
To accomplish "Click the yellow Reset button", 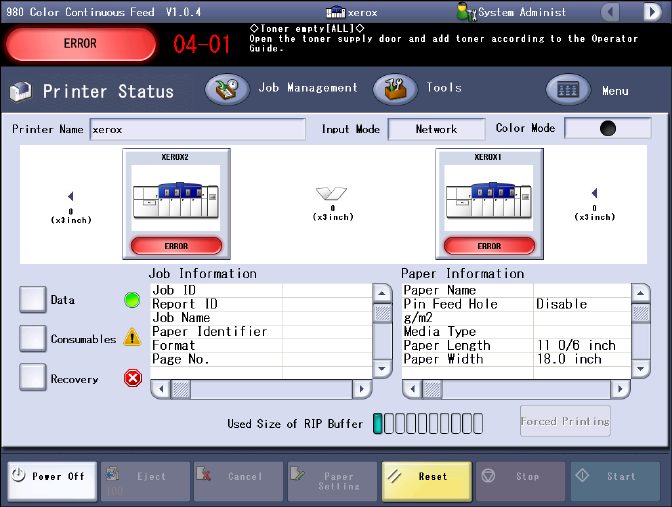I will tap(426, 481).
